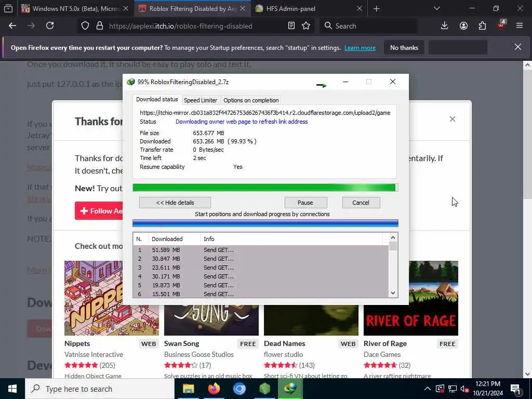The height and width of the screenshot is (399, 532).
Task: Open the Learn more link in notification
Action: point(360,48)
